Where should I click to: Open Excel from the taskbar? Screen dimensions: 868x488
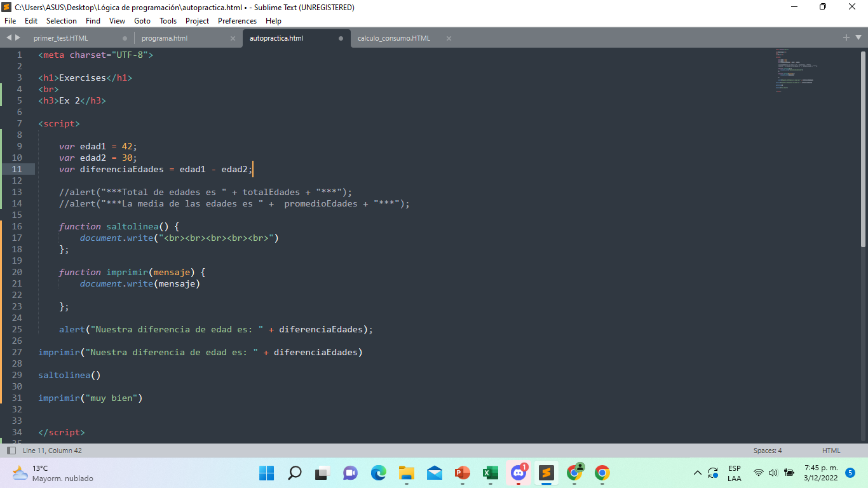pos(490,473)
